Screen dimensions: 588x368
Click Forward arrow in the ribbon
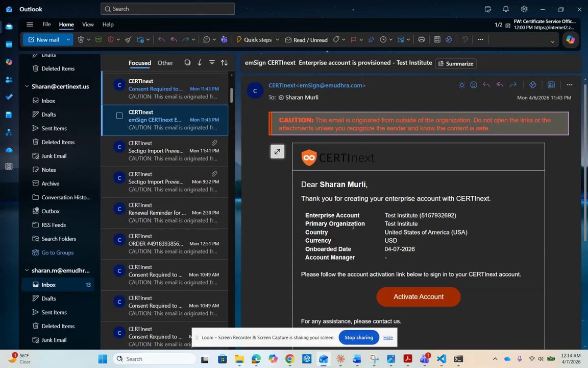click(x=186, y=39)
